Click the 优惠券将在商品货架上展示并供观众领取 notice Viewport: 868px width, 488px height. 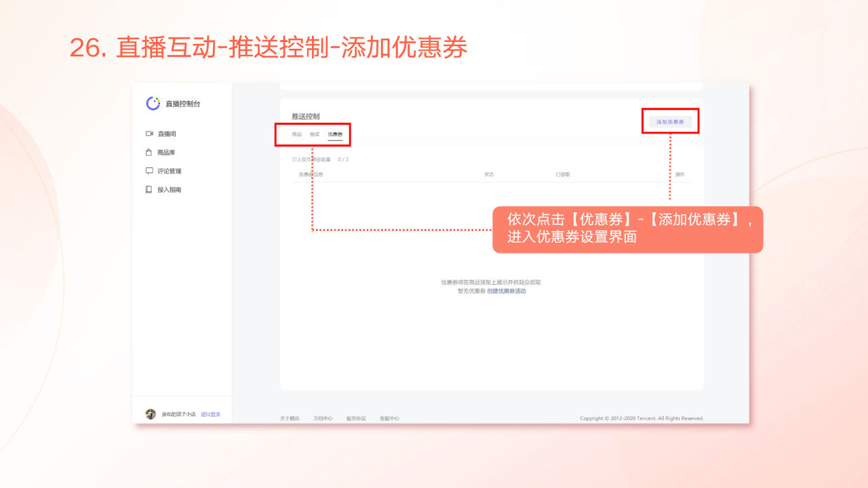[492, 283]
